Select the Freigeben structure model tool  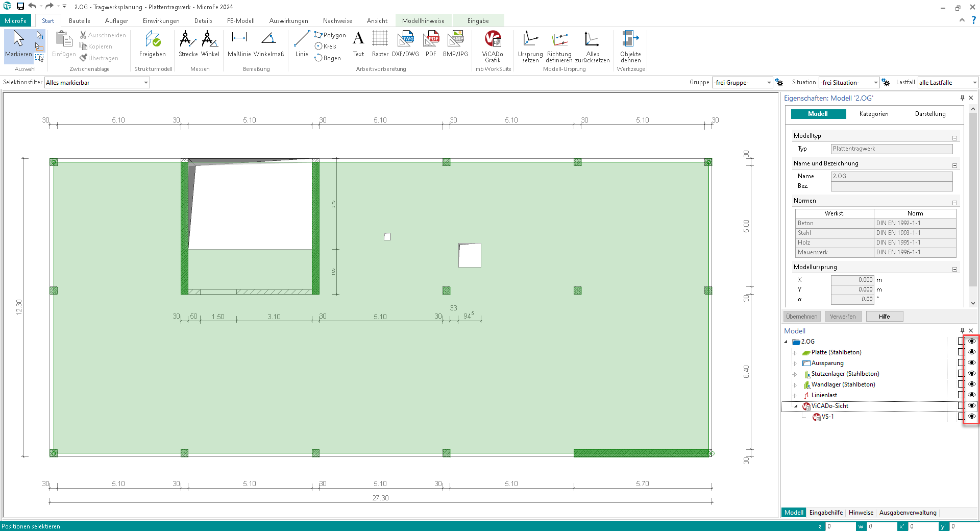pyautogui.click(x=152, y=44)
